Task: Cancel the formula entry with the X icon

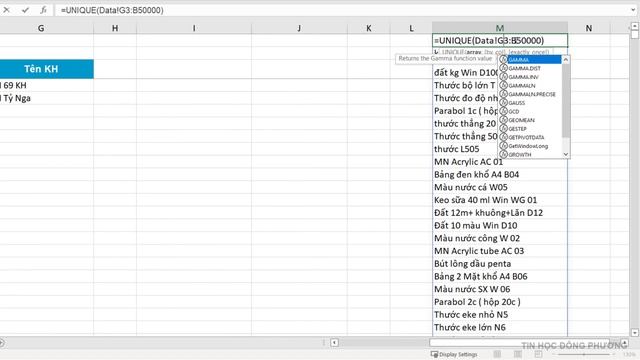Action: 7,10
